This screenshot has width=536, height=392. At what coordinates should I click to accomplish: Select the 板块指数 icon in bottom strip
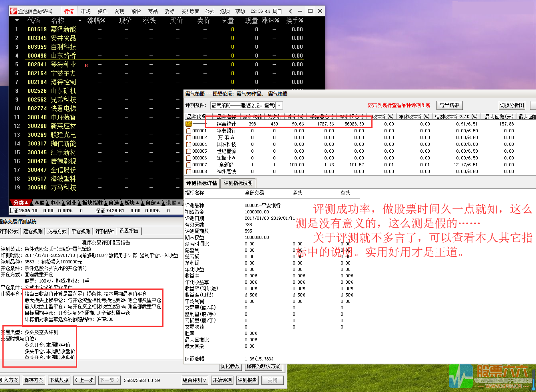[93, 203]
